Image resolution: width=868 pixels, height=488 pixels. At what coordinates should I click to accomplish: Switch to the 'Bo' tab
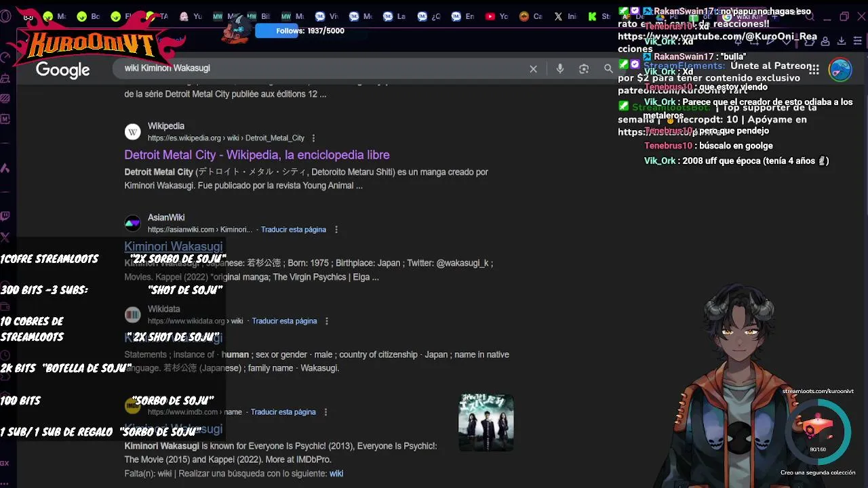89,16
